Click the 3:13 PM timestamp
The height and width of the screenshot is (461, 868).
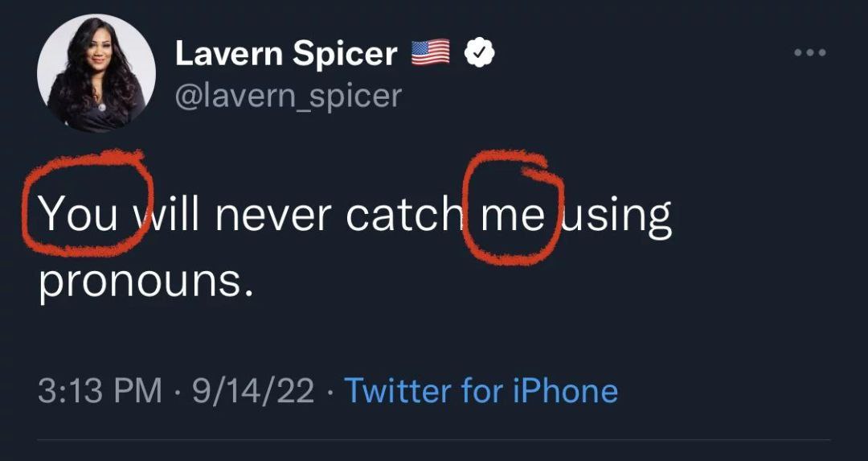coord(100,391)
